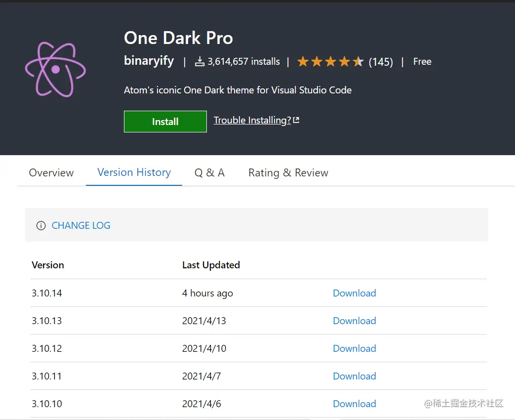Go to the Rating & Review tab
515x420 pixels.
[288, 173]
